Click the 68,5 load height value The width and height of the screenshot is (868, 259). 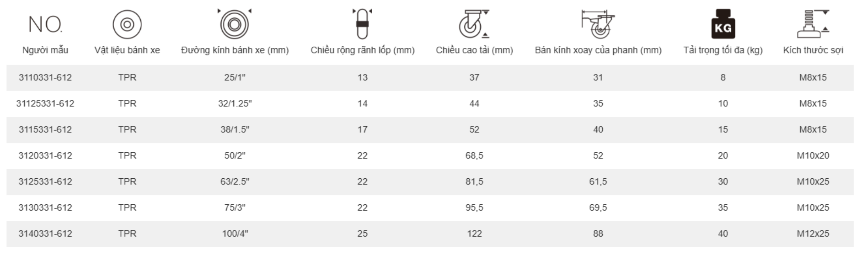(x=474, y=156)
